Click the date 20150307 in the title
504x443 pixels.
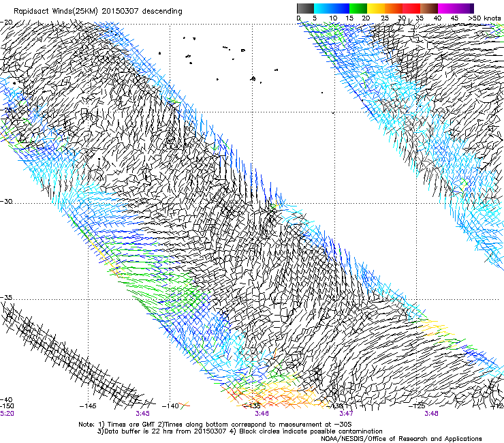(x=121, y=11)
